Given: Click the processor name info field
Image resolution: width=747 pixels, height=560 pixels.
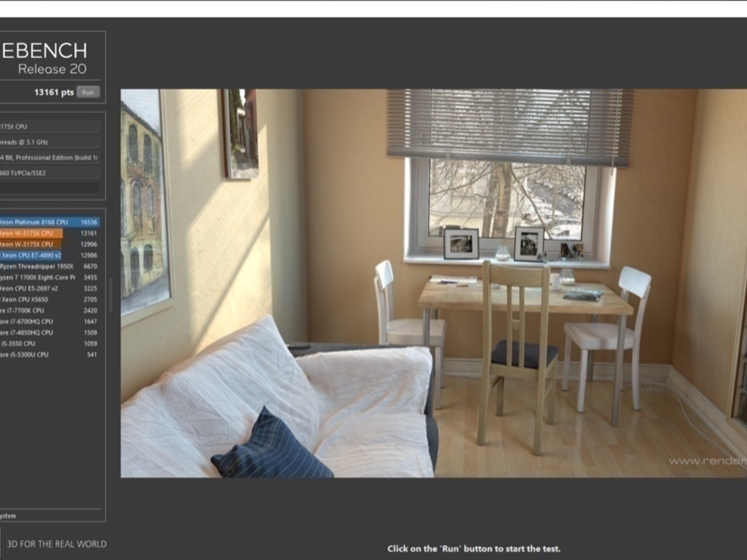Looking at the screenshot, I should 49,127.
